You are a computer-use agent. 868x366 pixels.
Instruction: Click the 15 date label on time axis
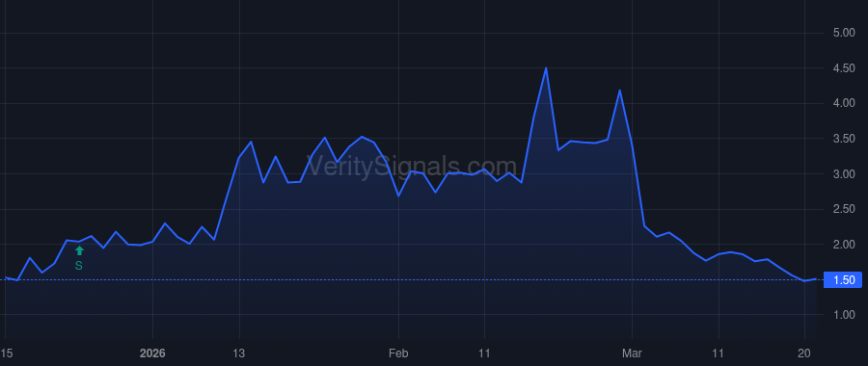click(6, 353)
